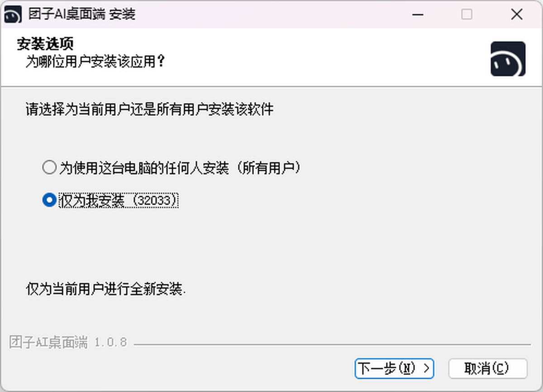The height and width of the screenshot is (392, 543).
Task: Minimize the installer window
Action: click(419, 14)
